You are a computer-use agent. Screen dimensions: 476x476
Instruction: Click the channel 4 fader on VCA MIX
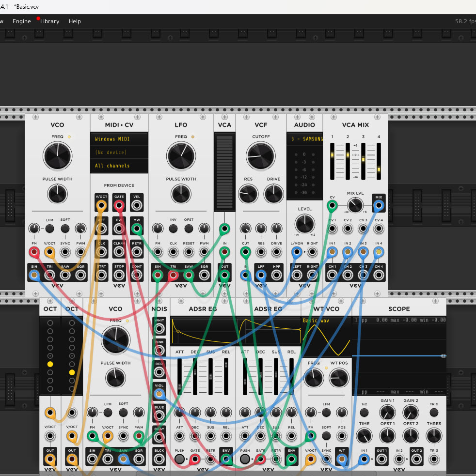pyautogui.click(x=379, y=161)
